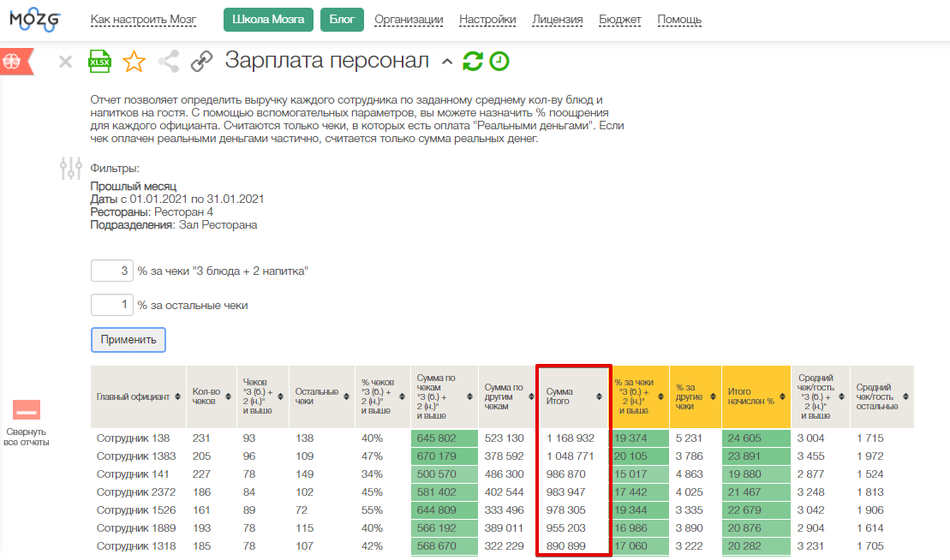Click the Применить button
This screenshot has height=560, width=950.
[128, 340]
